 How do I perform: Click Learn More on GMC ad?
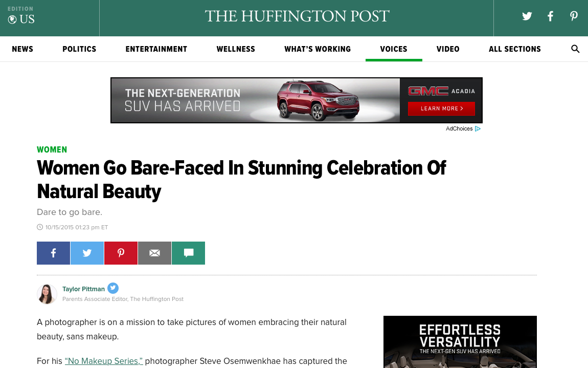441,109
